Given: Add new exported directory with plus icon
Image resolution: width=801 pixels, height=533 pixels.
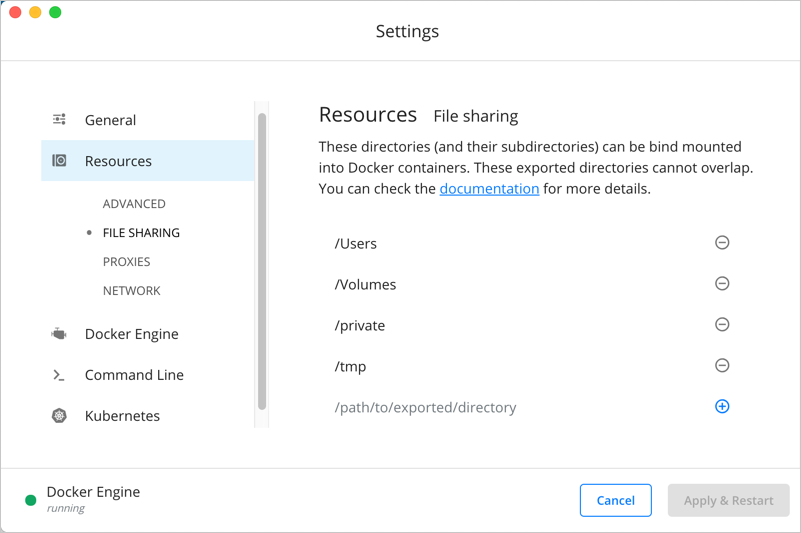Looking at the screenshot, I should (x=722, y=407).
